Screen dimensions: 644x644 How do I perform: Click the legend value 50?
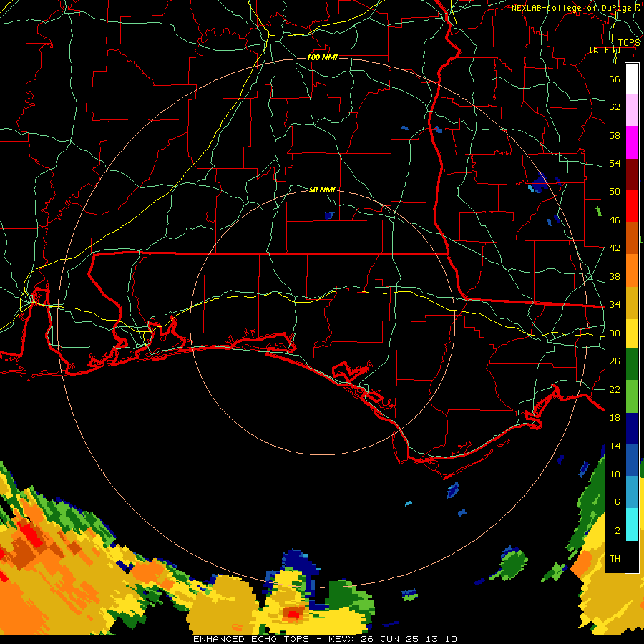tap(615, 192)
